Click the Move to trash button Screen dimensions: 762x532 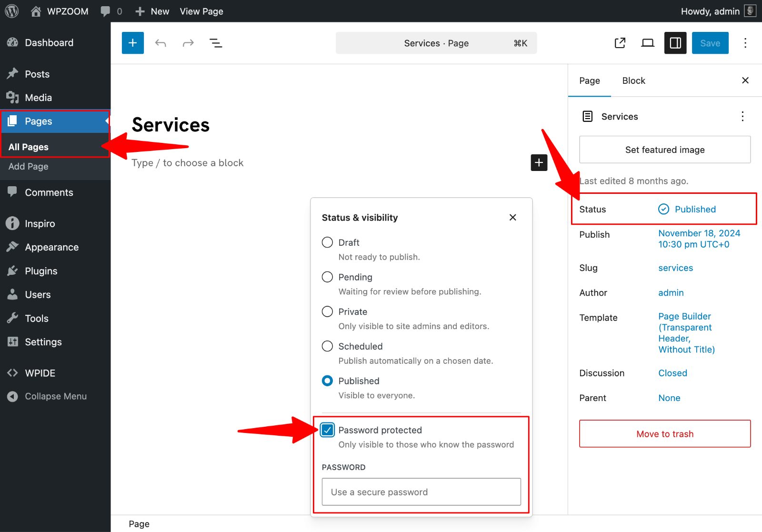point(665,434)
